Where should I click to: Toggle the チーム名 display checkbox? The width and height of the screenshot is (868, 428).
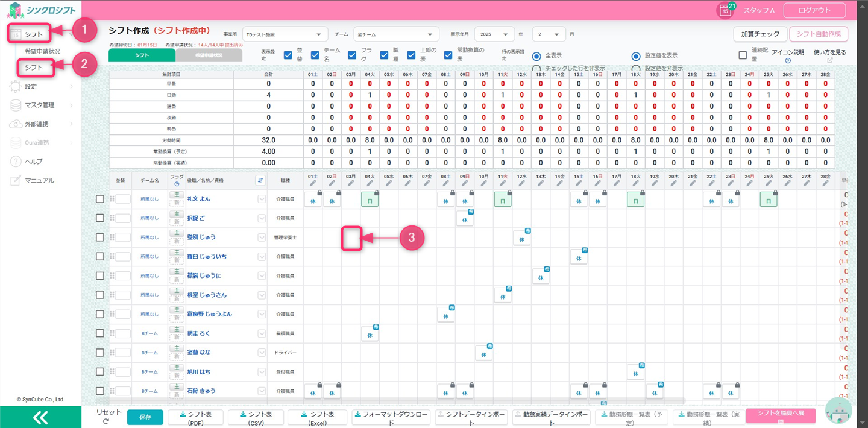tap(315, 55)
